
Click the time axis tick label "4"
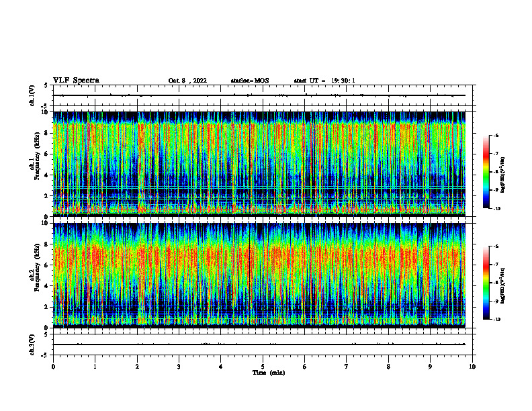pos(221,367)
